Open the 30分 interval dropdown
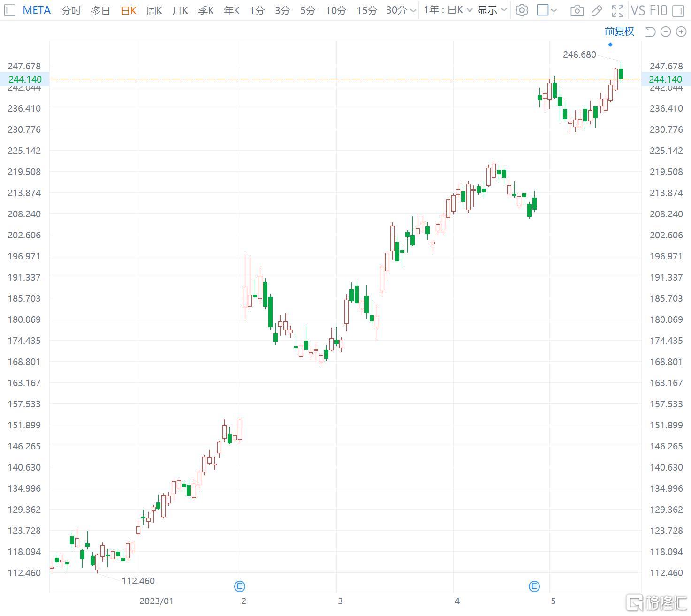 pyautogui.click(x=401, y=10)
